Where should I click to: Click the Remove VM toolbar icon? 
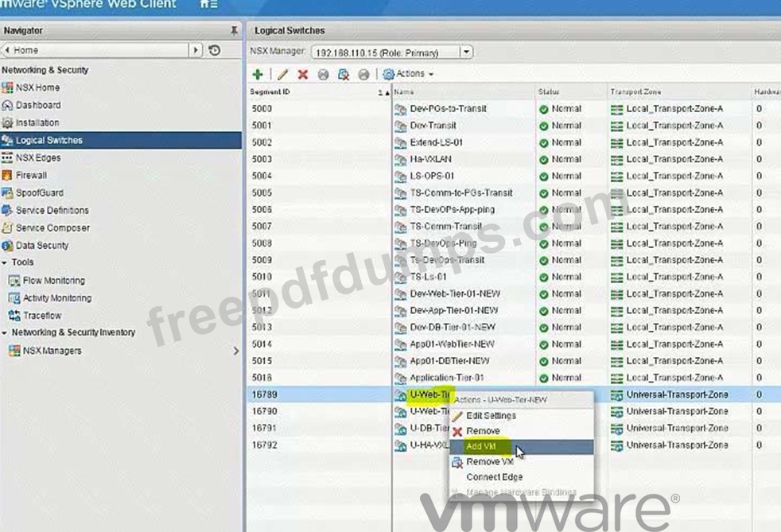(x=344, y=75)
